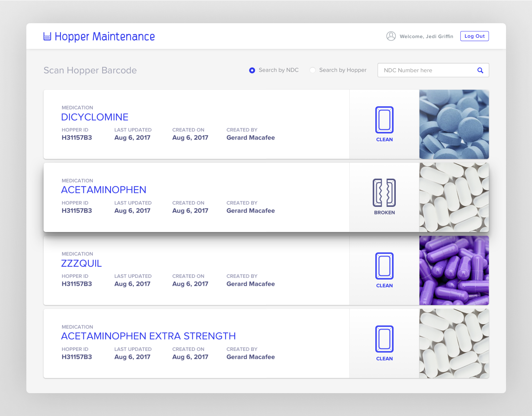Click the Hopper Maintenance title text
The image size is (532, 416).
105,37
